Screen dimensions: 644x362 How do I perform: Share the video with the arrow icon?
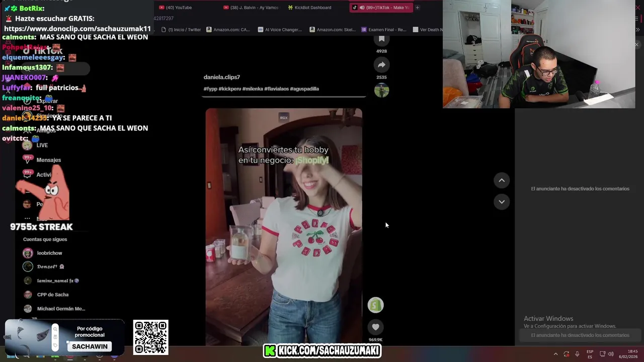381,65
